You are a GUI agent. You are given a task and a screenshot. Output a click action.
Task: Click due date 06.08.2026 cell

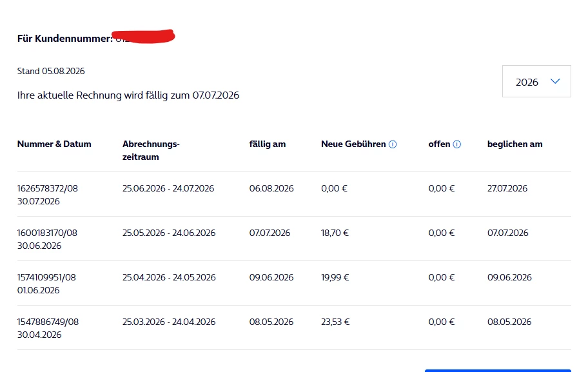pyautogui.click(x=271, y=188)
